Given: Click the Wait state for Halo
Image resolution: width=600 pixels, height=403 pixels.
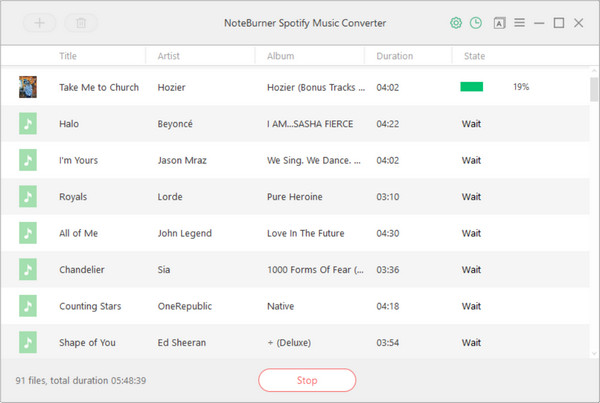Looking at the screenshot, I should tap(471, 124).
